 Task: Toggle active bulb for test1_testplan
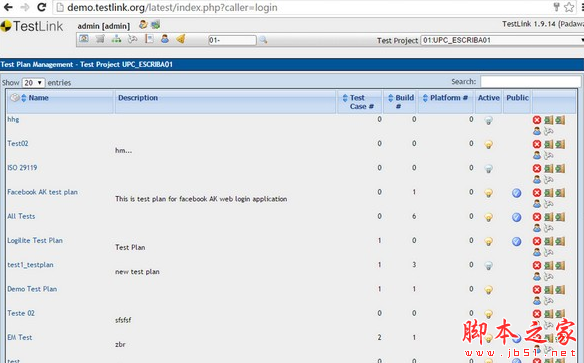488,265
